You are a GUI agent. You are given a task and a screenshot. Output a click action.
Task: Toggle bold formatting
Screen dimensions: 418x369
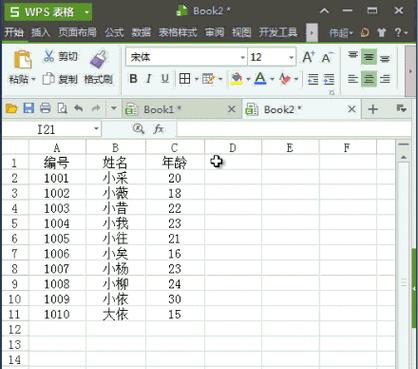coord(133,79)
